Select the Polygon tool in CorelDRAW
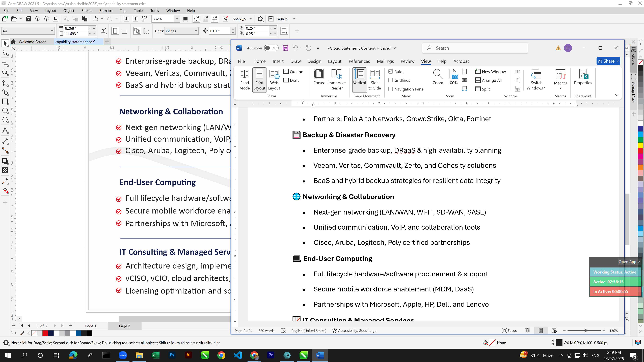This screenshot has height=362, width=644. [5, 120]
